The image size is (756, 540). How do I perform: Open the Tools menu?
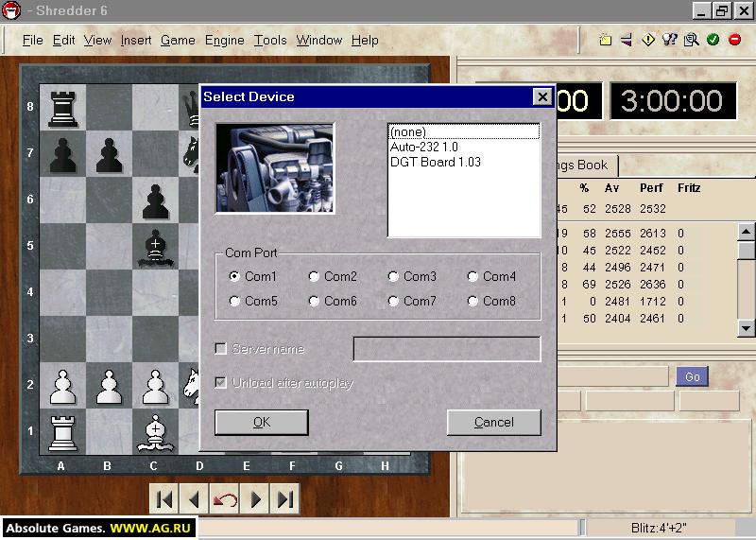point(270,40)
